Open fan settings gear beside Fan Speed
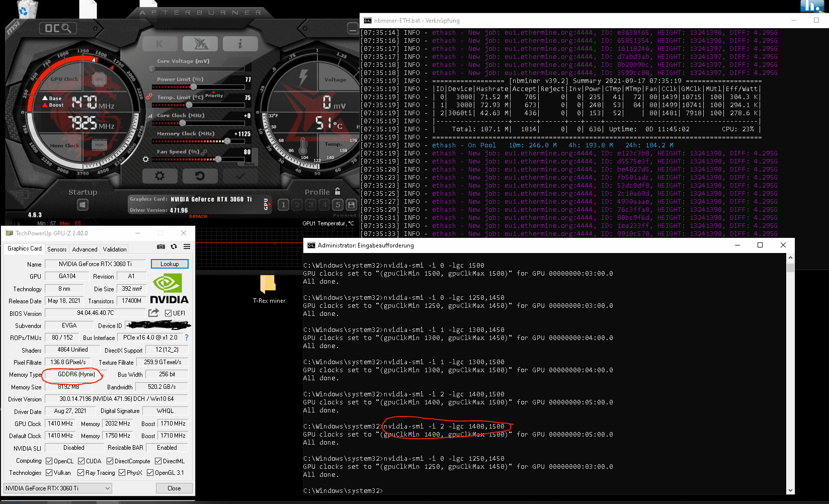The width and height of the screenshot is (829, 504). click(x=146, y=159)
